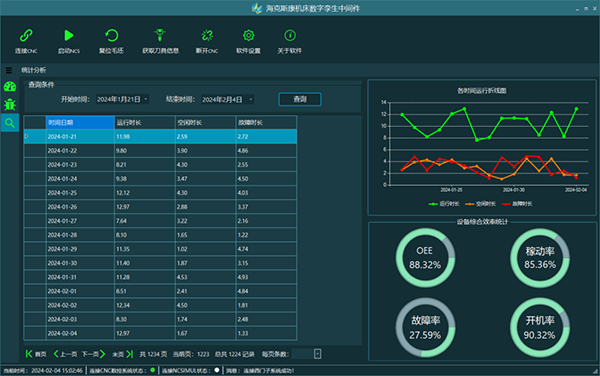Click the 断开CNC disconnect icon

tap(207, 36)
